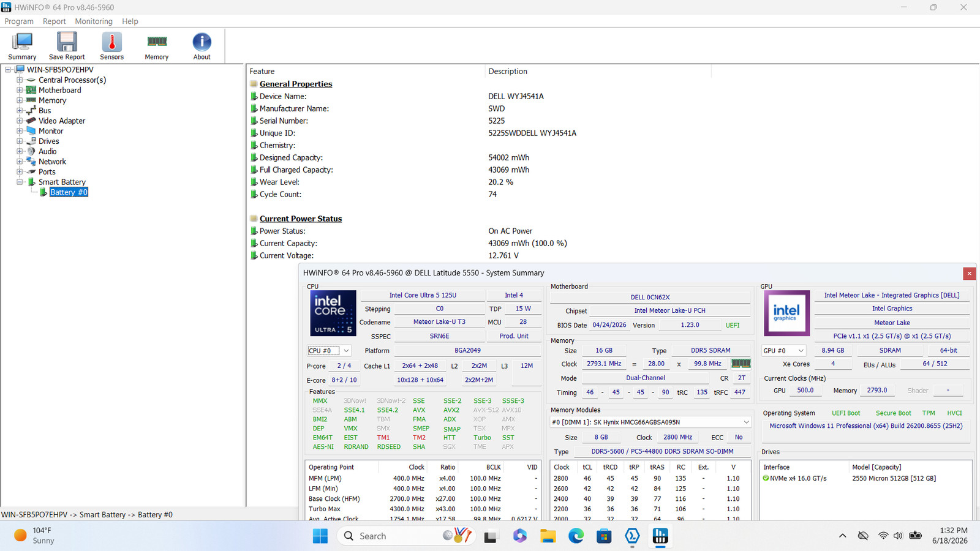
Task: Open the Summary toolbar icon
Action: (22, 46)
